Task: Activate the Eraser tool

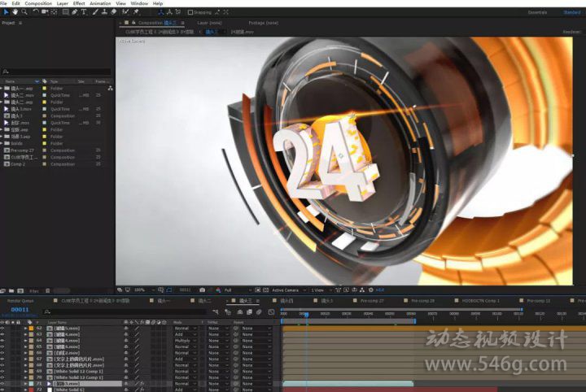Action: click(x=114, y=12)
